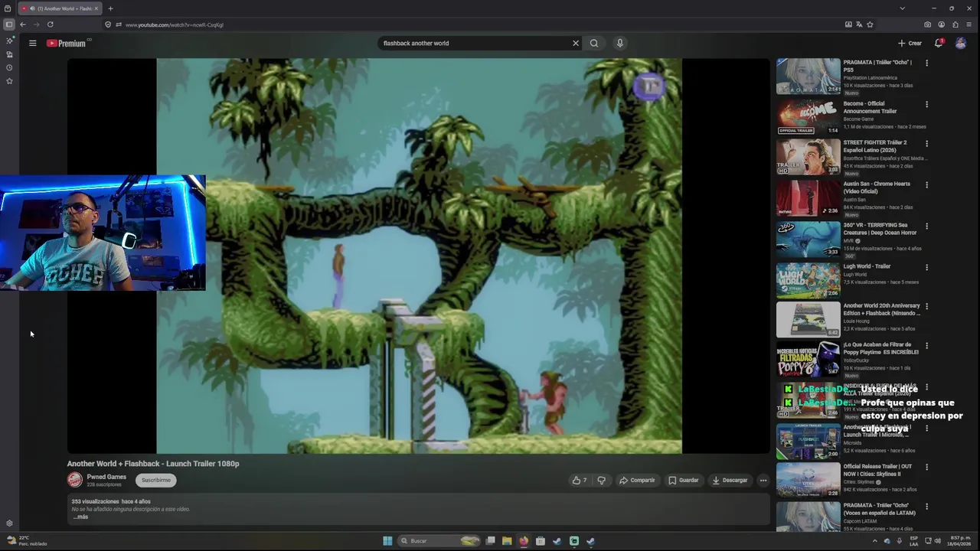Open the notifications bell
Image resolution: width=980 pixels, height=551 pixels.
[939, 43]
